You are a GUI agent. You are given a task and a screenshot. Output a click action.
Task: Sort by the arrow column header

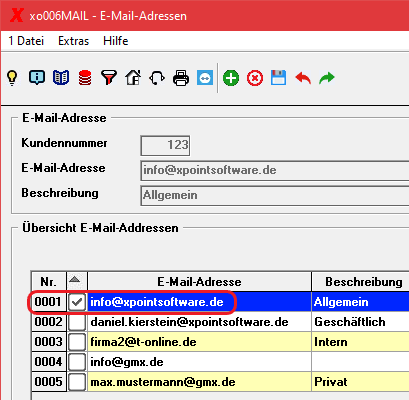(x=76, y=282)
